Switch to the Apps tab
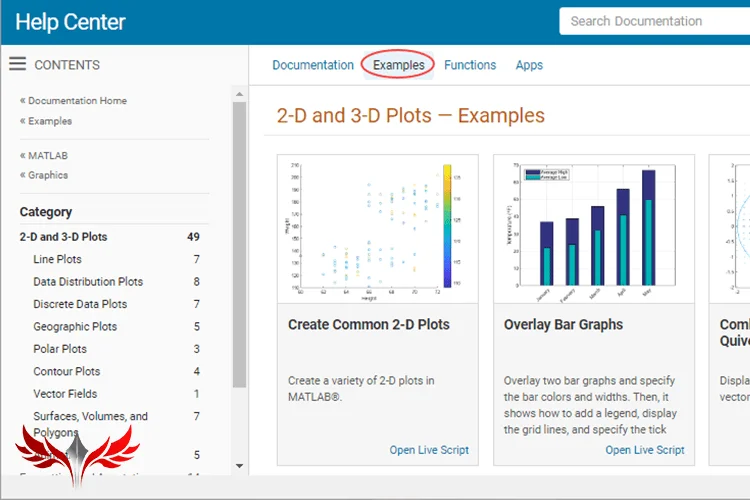Image resolution: width=750 pixels, height=500 pixels. pyautogui.click(x=529, y=65)
